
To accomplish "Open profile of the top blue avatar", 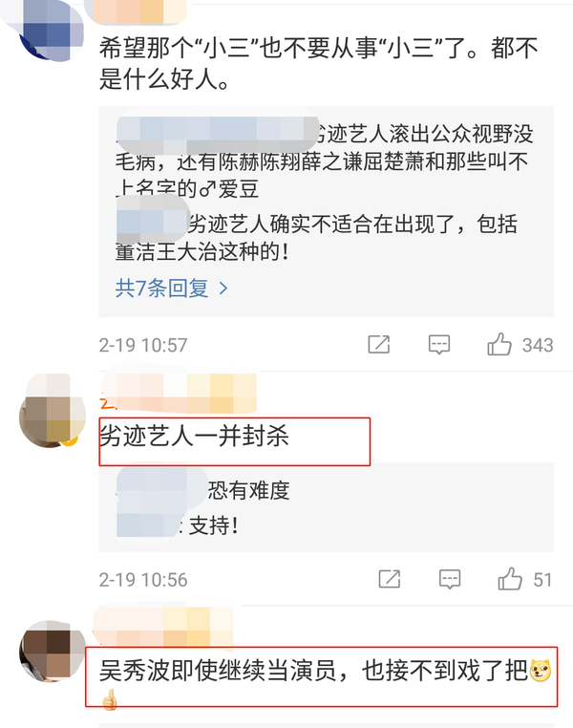I will (x=52, y=28).
